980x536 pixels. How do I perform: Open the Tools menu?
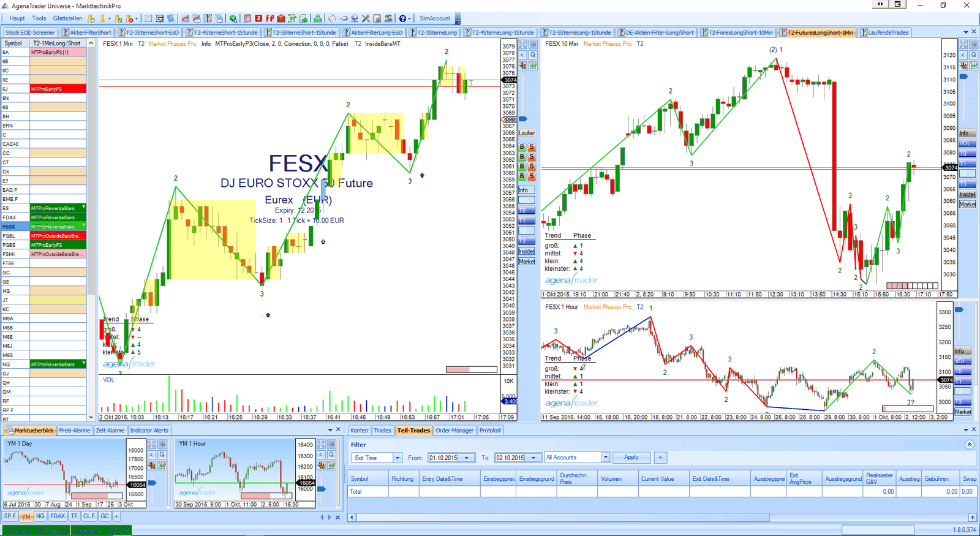39,18
